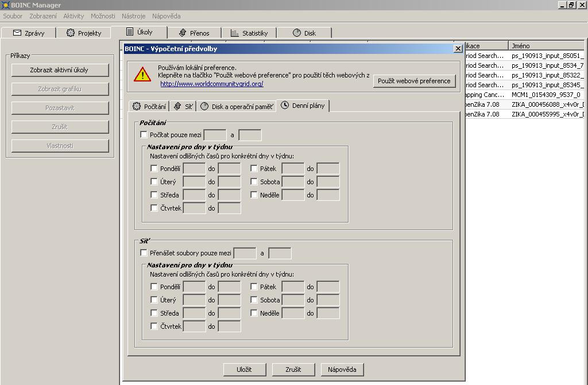The height and width of the screenshot is (385, 588).
Task: Open the Přenos tab
Action: coord(194,33)
